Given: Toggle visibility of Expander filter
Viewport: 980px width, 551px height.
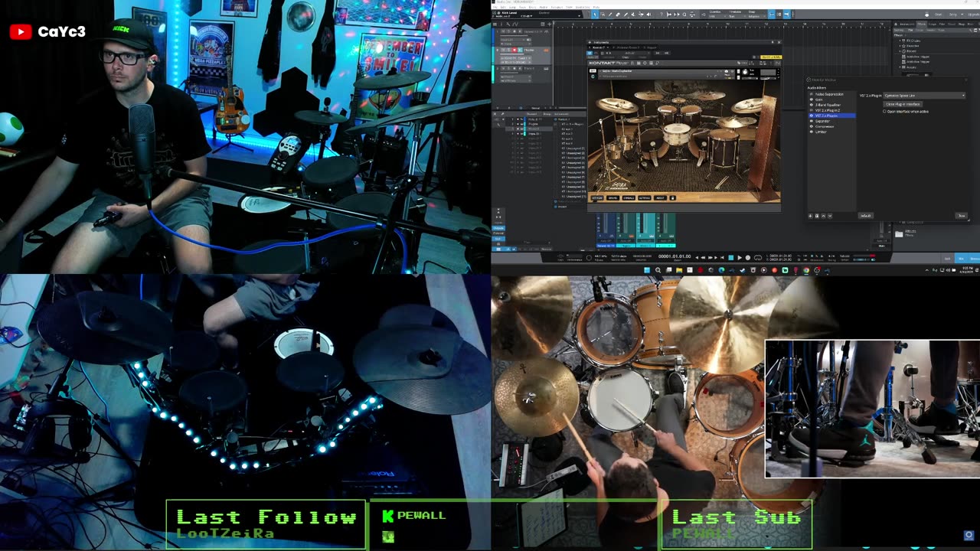Looking at the screenshot, I should (x=812, y=121).
